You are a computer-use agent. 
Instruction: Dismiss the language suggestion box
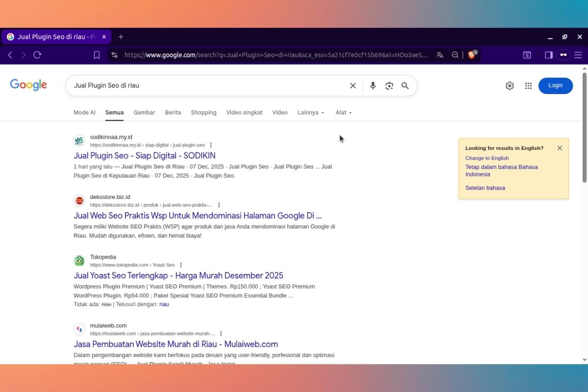point(560,147)
